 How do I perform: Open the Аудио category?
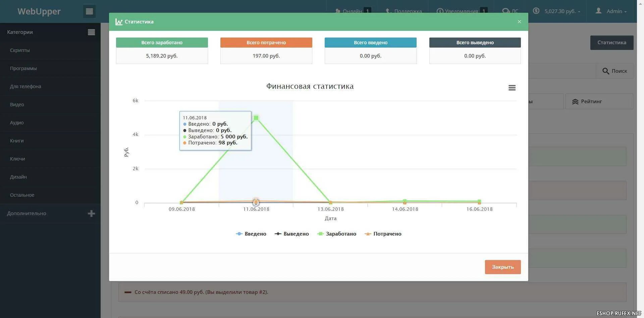pyautogui.click(x=17, y=123)
